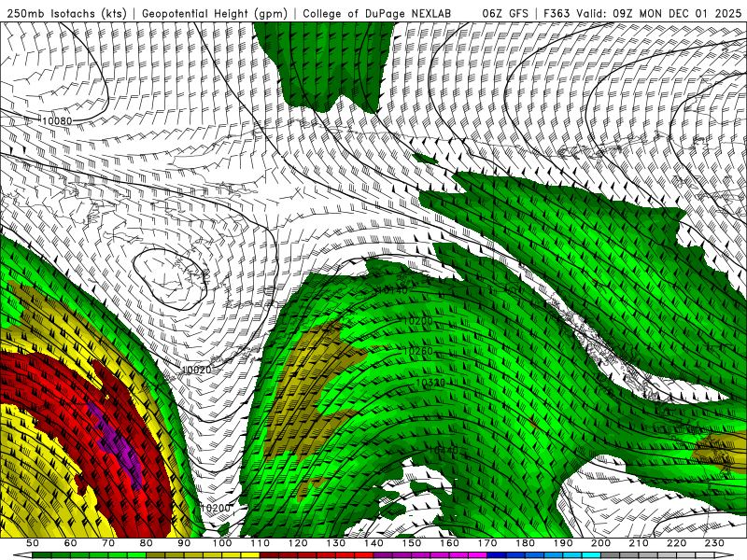Click the "250mb Isotachs (kts)" title text
Image resolution: width=747 pixels, height=560 pixels.
tap(67, 13)
